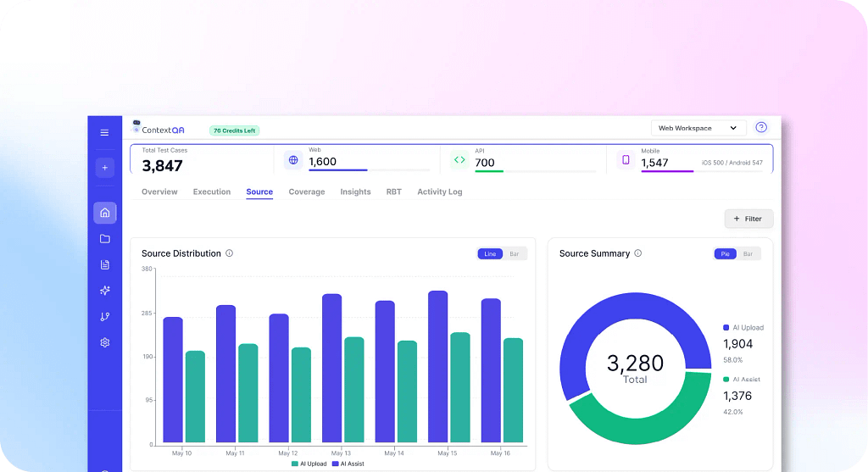The image size is (868, 472).
Task: Open the git branch icon in sidebar
Action: coord(104,317)
